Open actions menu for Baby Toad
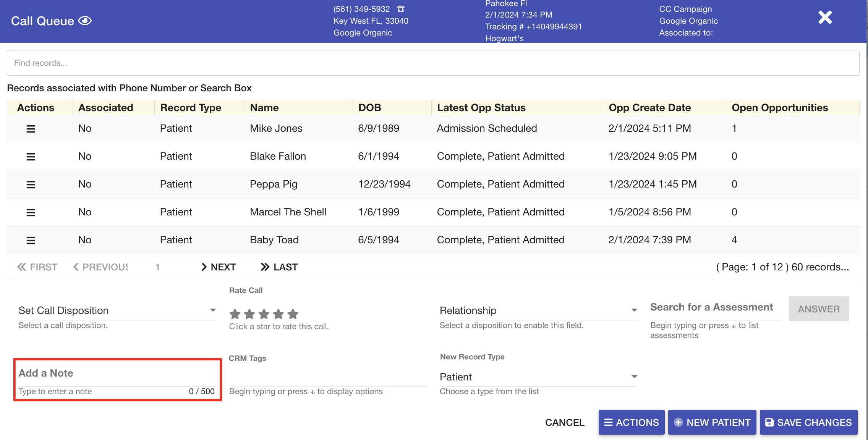This screenshot has height=440, width=868. 31,240
